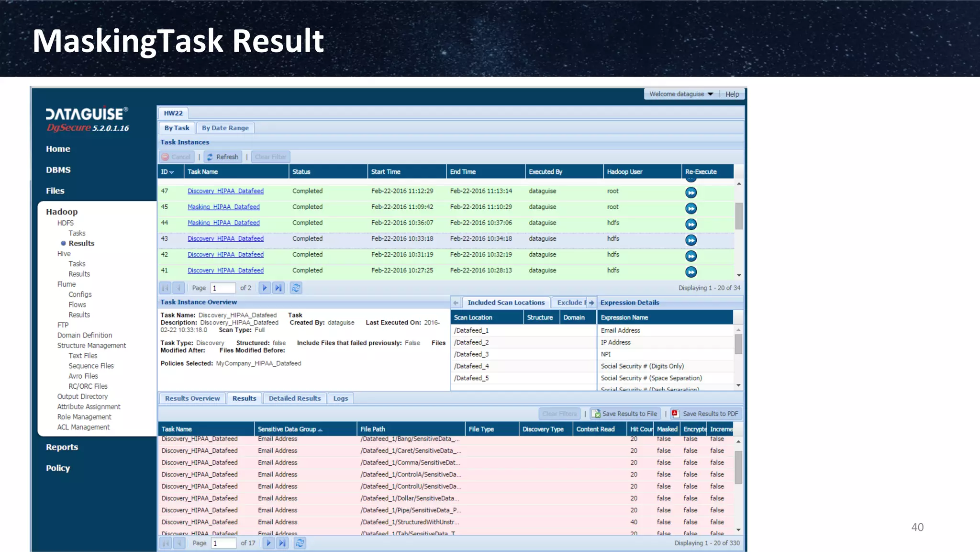The height and width of the screenshot is (552, 980).
Task: Go to Home in sidebar
Action: [58, 149]
